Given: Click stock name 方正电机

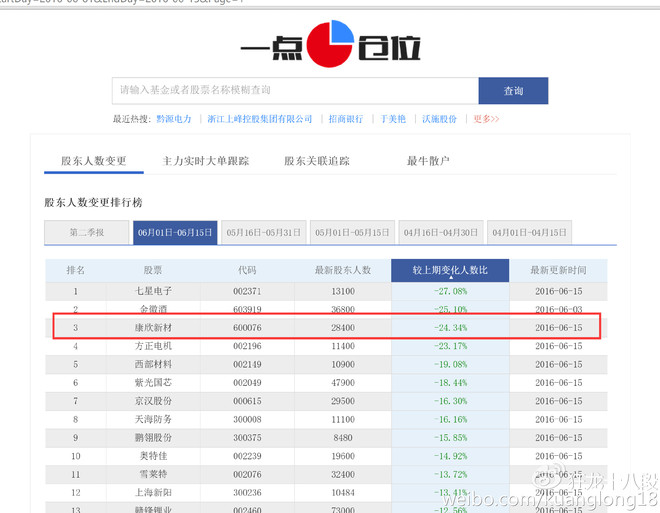Looking at the screenshot, I should tap(153, 346).
